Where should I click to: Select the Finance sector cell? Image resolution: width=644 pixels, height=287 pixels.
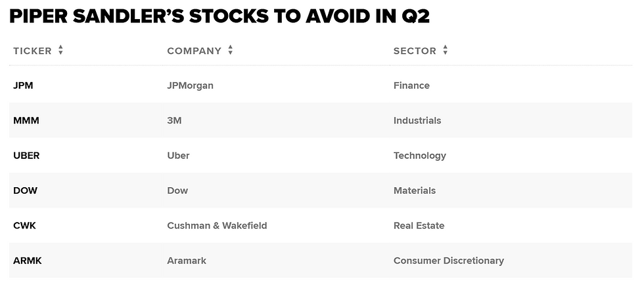point(411,85)
